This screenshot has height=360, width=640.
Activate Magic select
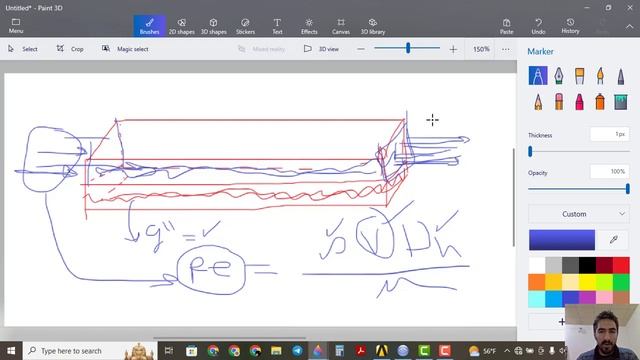point(125,49)
